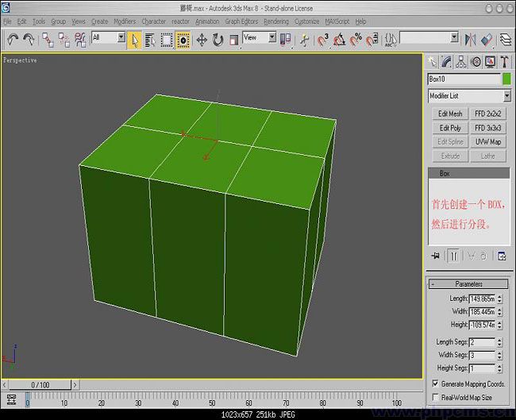Screen dimensions: 516x420
Task: Click the green object color swatch
Action: click(x=506, y=79)
